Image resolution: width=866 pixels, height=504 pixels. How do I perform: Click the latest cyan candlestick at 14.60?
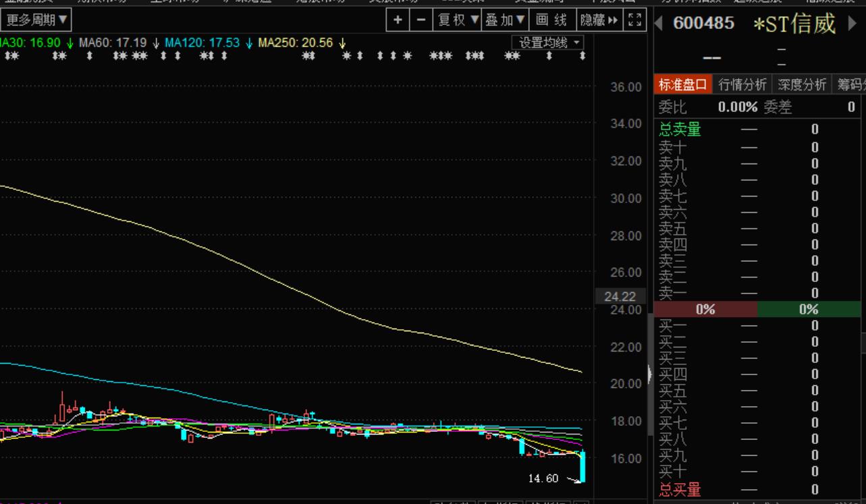point(582,467)
